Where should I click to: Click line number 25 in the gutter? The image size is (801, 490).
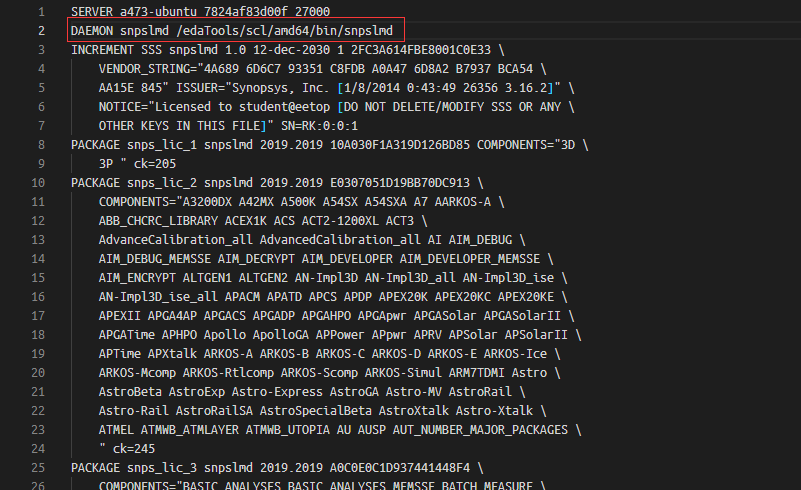click(x=38, y=468)
